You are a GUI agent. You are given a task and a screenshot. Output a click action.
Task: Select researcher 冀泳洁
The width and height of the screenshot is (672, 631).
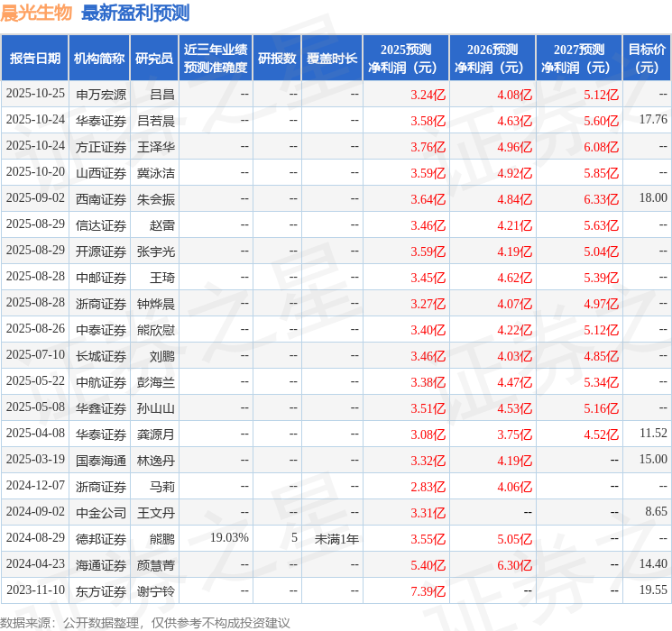[x=156, y=173]
